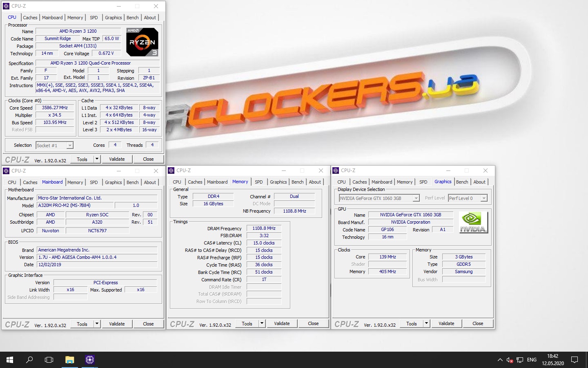Select Graphics tab in Memory window
This screenshot has height=368, width=588.
tap(278, 182)
